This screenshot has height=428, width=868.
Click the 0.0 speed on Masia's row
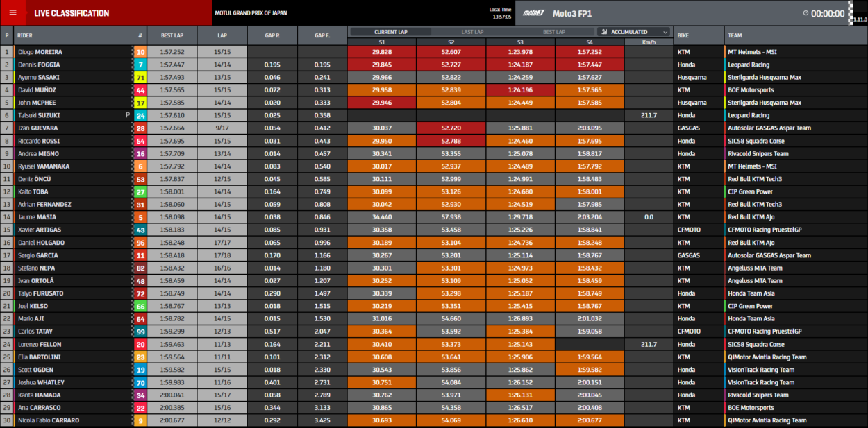(649, 217)
